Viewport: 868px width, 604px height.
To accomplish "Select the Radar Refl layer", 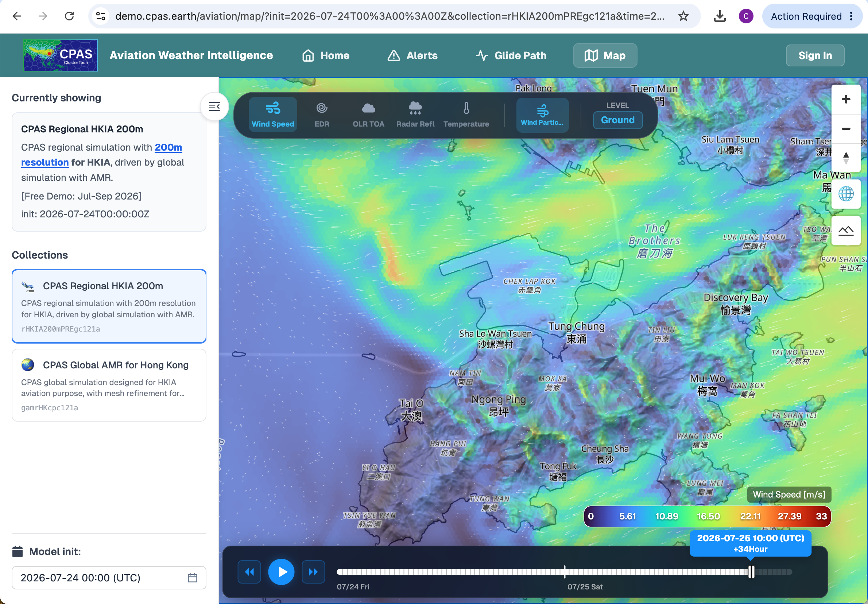I will pos(415,115).
